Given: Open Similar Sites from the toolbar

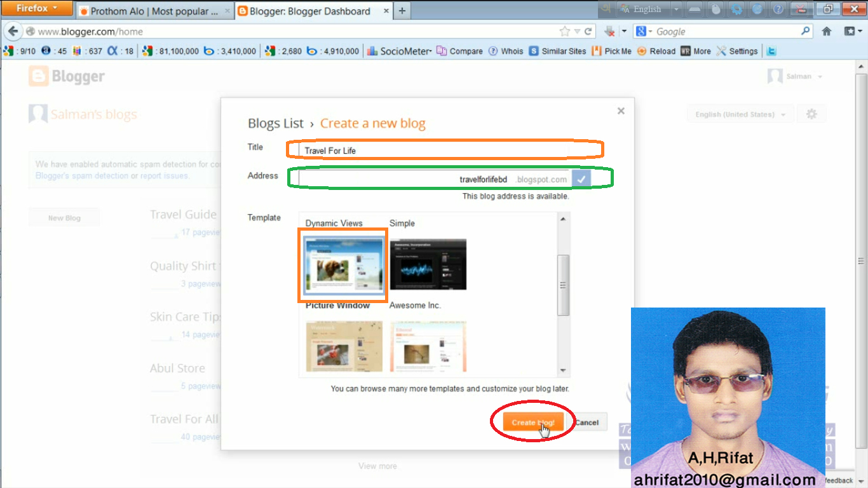Looking at the screenshot, I should 557,51.
